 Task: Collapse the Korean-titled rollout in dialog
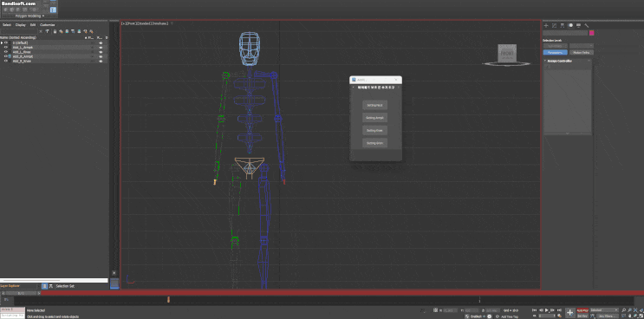[354, 87]
